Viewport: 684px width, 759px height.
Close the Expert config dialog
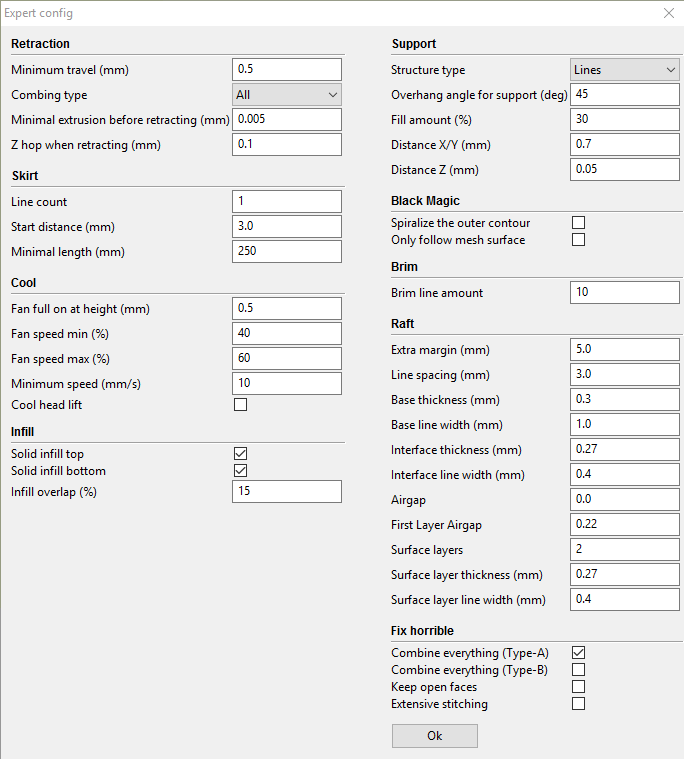[x=669, y=13]
